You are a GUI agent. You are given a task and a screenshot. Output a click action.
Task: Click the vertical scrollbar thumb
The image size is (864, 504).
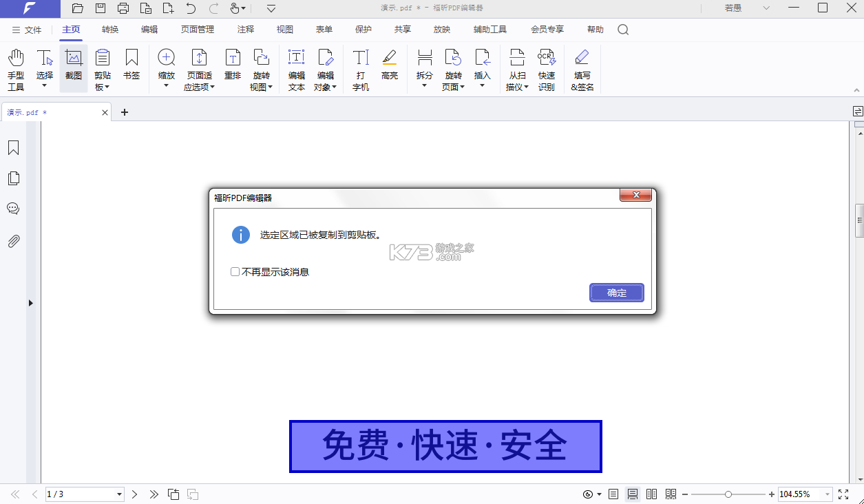[859, 220]
